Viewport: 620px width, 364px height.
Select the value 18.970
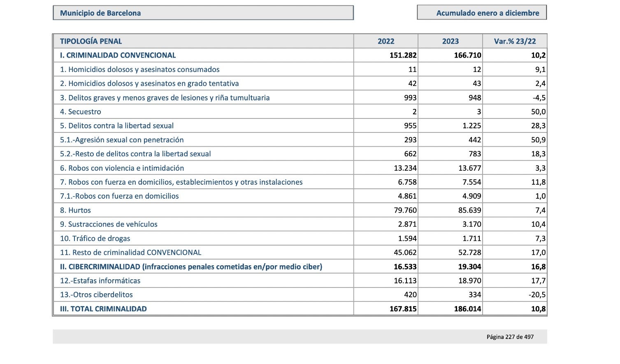pos(470,281)
